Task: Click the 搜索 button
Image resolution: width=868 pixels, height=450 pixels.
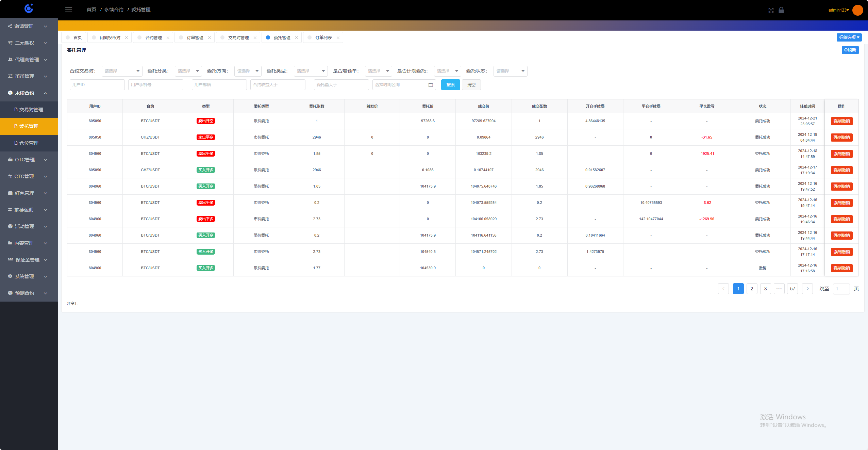Action: [x=450, y=85]
